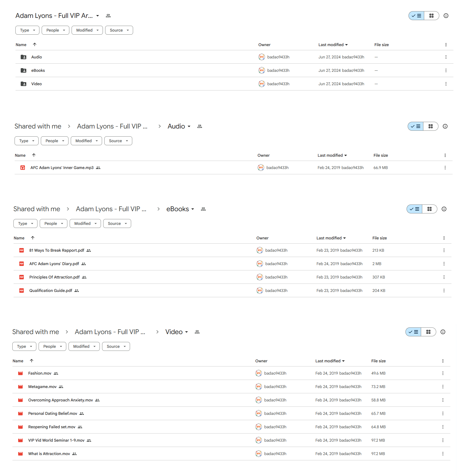Switch top panel to list layout
The image size is (472, 476).
(416, 16)
